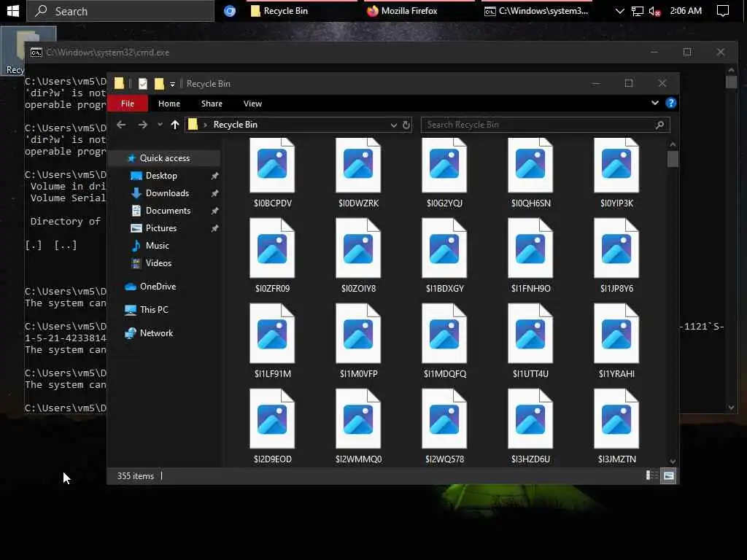Open the Windows Start button
747x560 pixels.
(x=13, y=11)
